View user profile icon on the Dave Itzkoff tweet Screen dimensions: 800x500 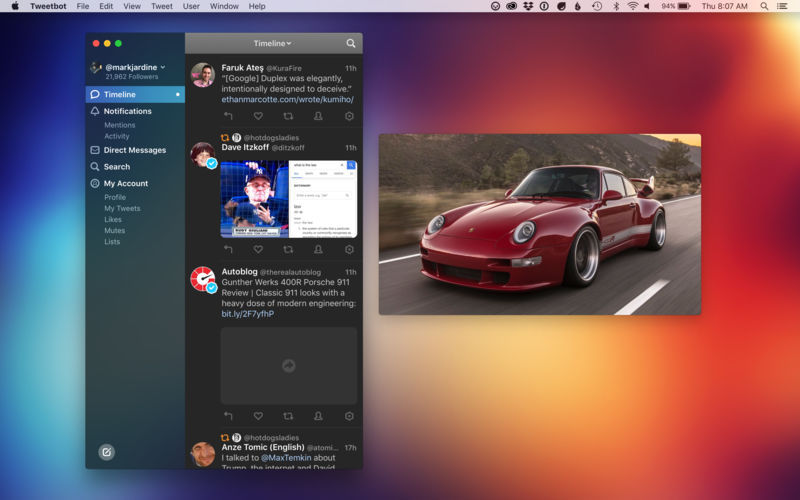coord(318,249)
